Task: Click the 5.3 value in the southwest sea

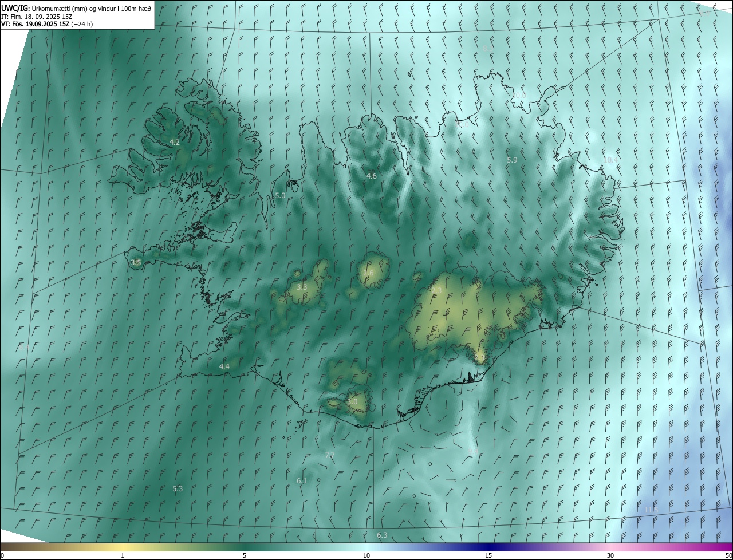Action: (178, 488)
